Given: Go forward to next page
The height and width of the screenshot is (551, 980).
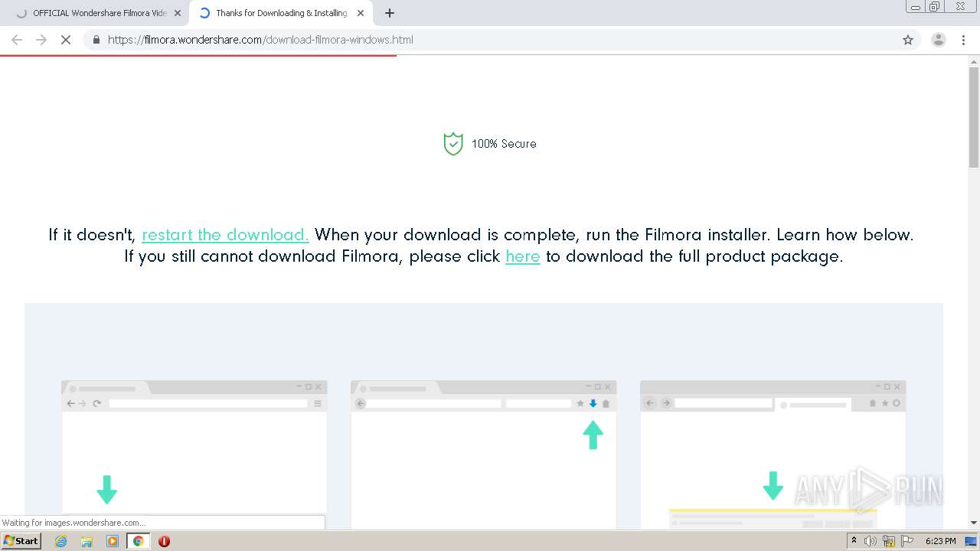Looking at the screenshot, I should click(41, 40).
